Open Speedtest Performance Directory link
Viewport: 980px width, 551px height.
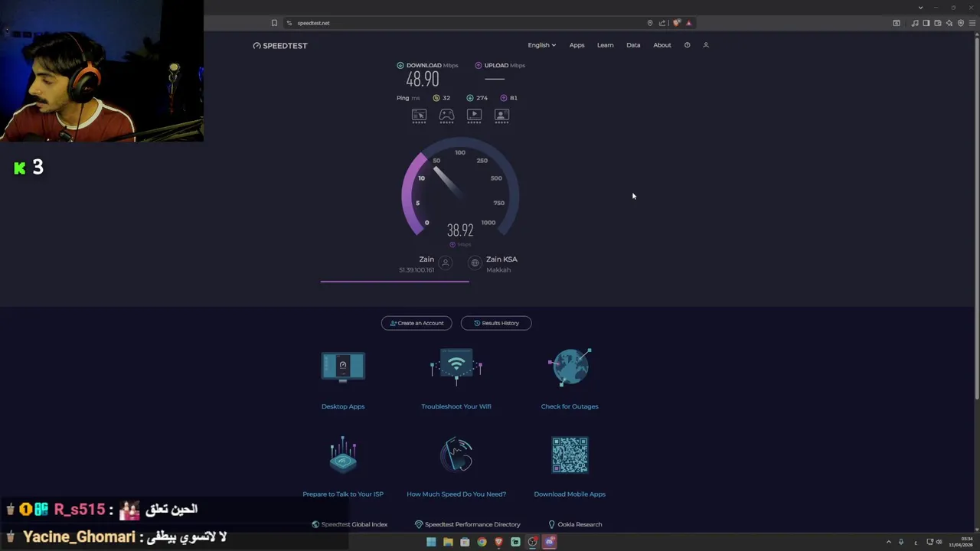(x=468, y=524)
